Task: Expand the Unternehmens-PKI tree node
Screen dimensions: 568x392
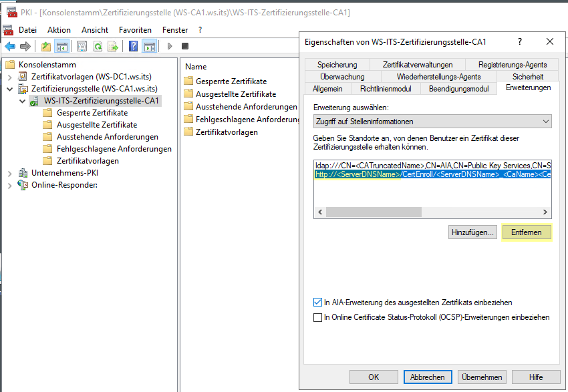Action: tap(10, 174)
